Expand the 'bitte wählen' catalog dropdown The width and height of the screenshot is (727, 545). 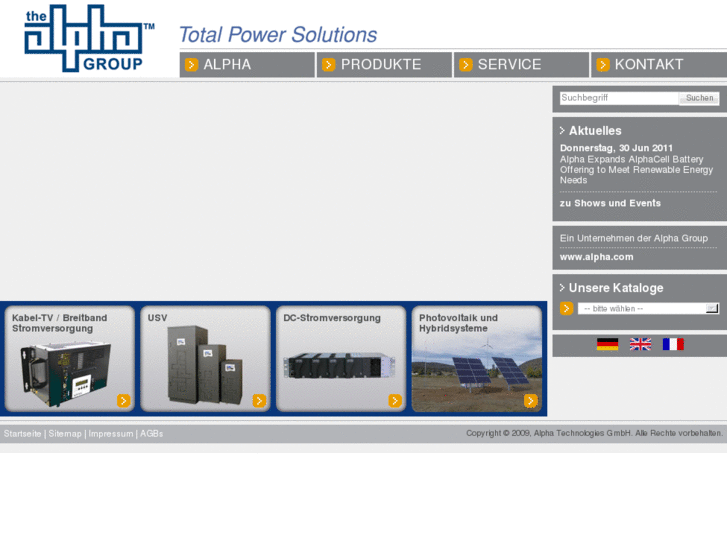pos(648,308)
